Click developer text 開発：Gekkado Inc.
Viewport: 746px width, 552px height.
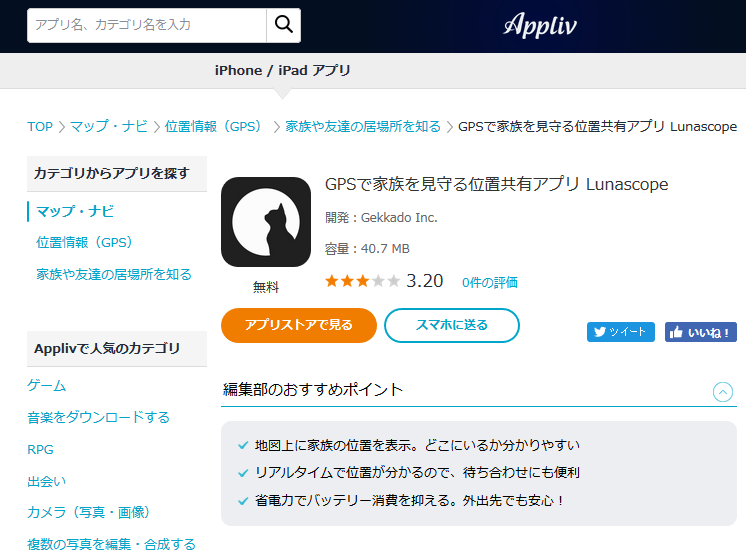pyautogui.click(x=381, y=217)
